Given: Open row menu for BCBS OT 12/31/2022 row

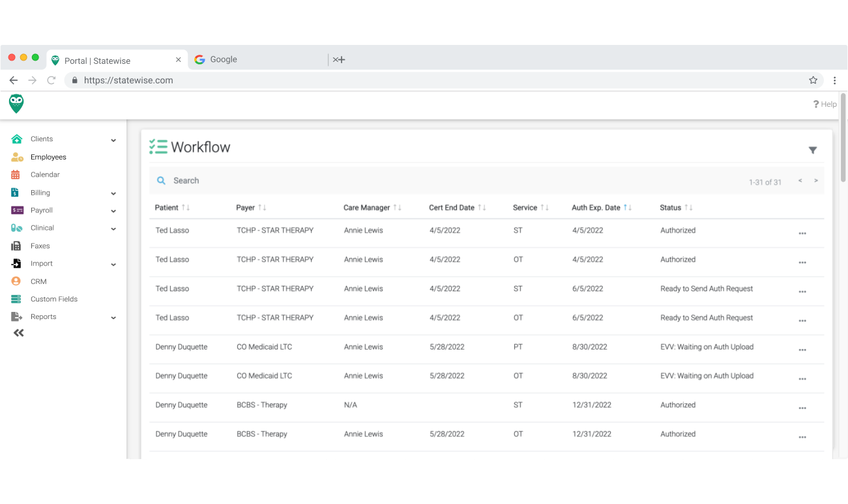Looking at the screenshot, I should click(x=802, y=437).
